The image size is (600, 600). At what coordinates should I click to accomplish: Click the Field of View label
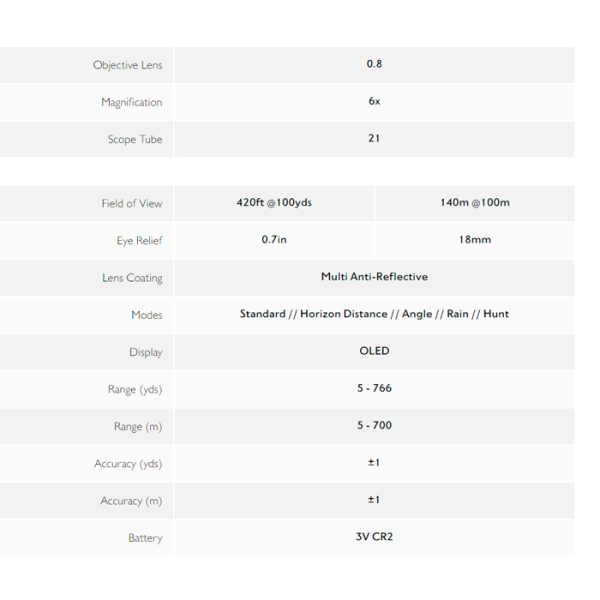point(132,204)
